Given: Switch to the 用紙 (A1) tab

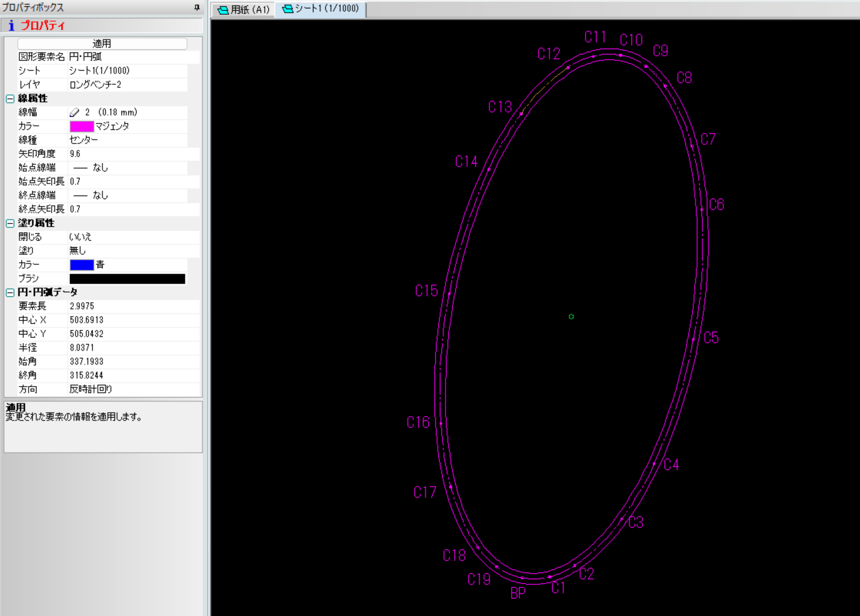Looking at the screenshot, I should [x=244, y=10].
